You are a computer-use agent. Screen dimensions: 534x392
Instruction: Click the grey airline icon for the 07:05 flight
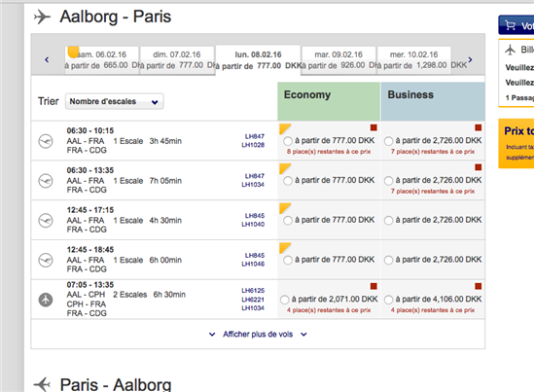pyautogui.click(x=46, y=300)
